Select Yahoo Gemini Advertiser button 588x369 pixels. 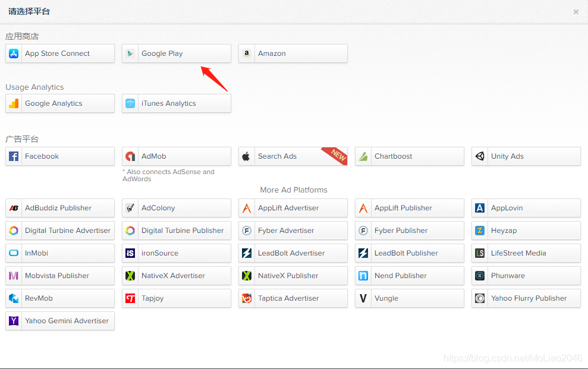pos(60,321)
